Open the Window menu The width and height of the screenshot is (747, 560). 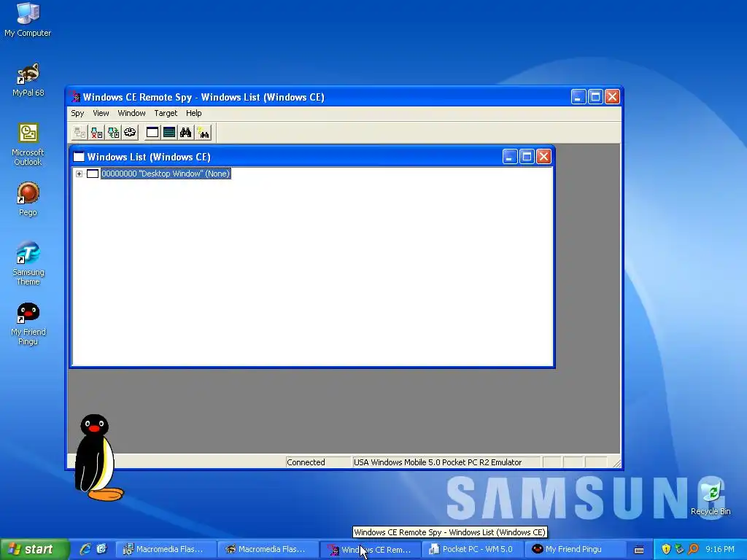point(131,113)
